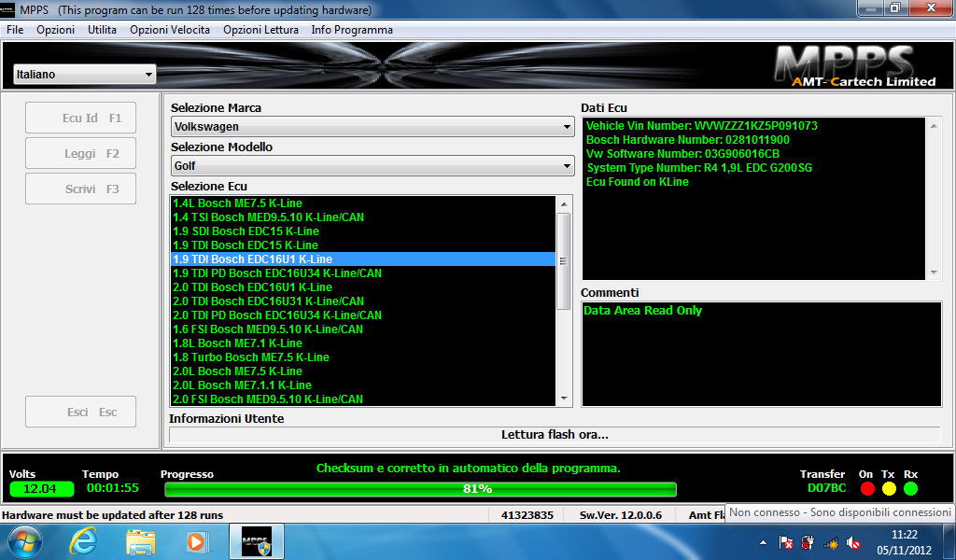Open the File menu
The width and height of the screenshot is (956, 560).
[x=15, y=30]
